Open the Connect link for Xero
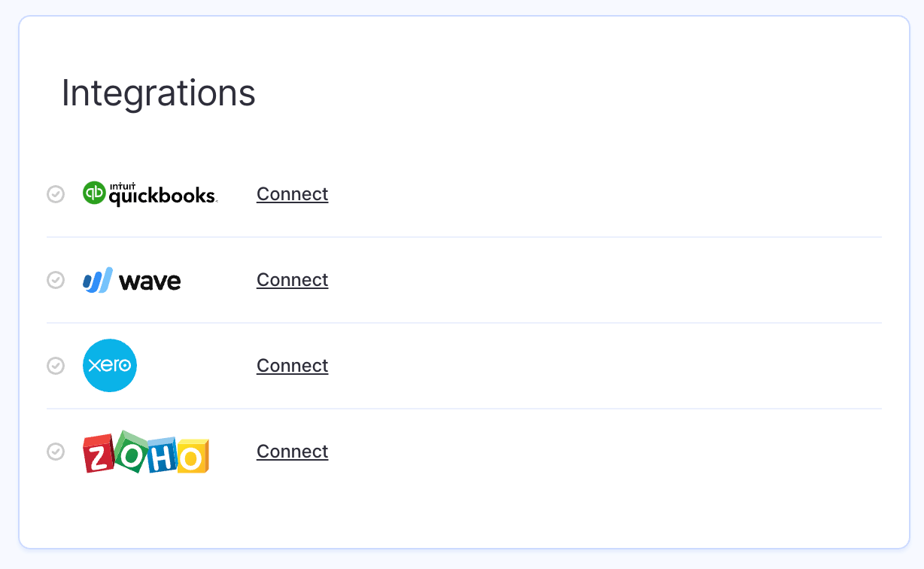Viewport: 924px width, 569px height. coord(292,365)
